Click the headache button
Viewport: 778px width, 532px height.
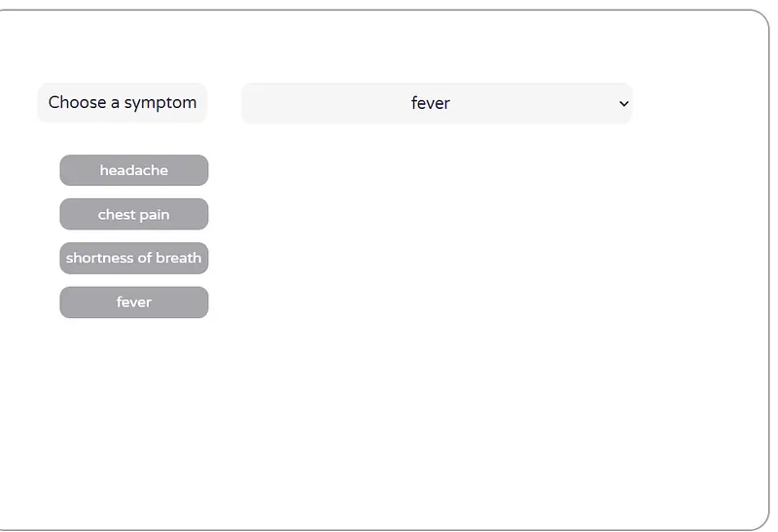(x=133, y=170)
